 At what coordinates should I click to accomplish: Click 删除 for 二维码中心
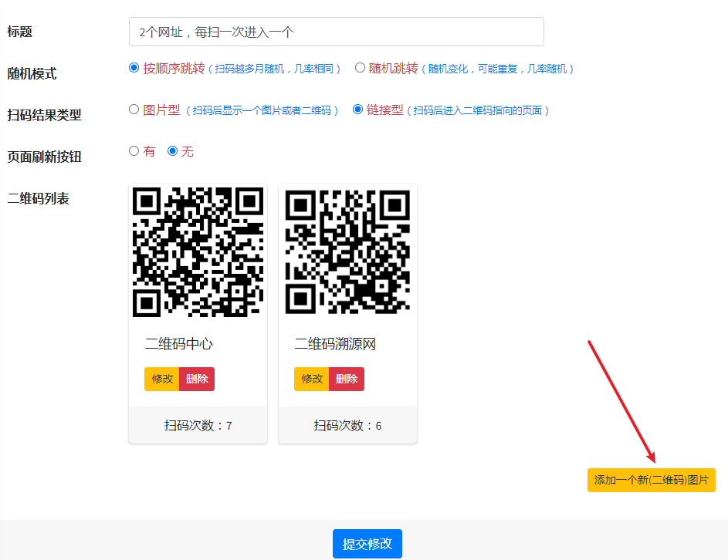197,379
